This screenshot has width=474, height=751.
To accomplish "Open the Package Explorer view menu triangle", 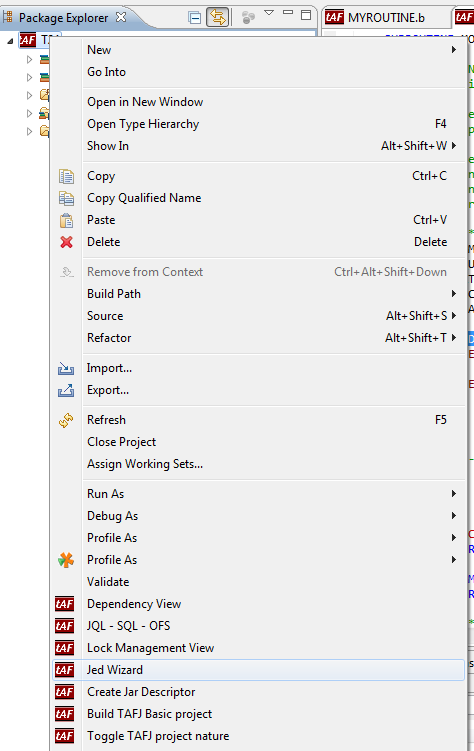I will [269, 13].
